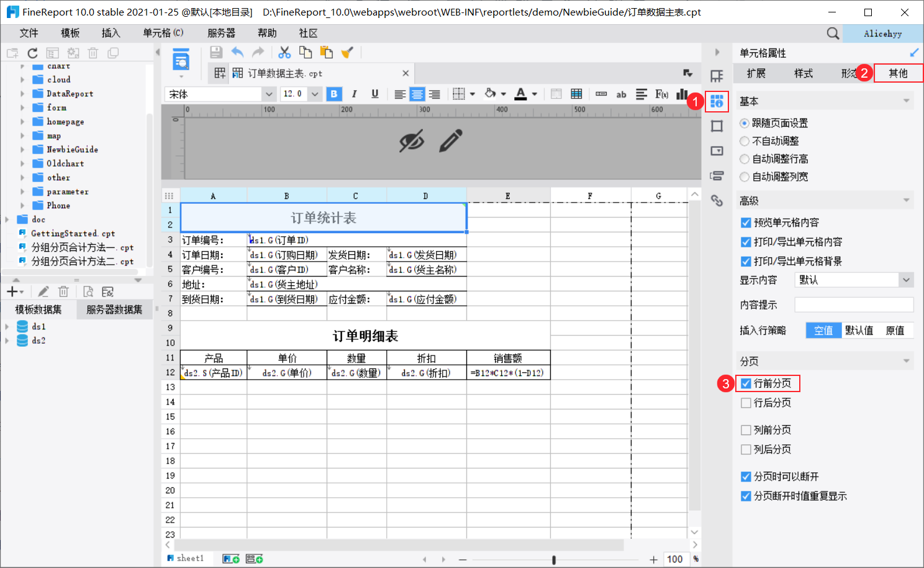The height and width of the screenshot is (568, 924).
Task: Align cell text center
Action: 417,94
